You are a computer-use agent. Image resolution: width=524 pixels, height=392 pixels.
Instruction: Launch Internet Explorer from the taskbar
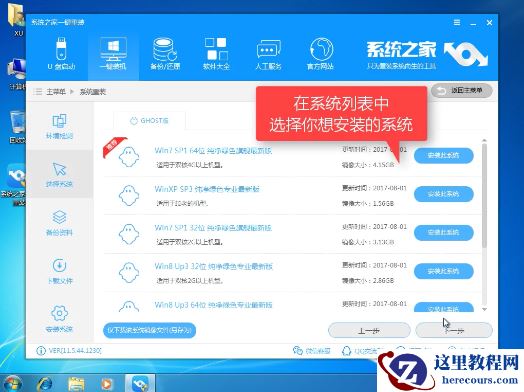(x=45, y=384)
